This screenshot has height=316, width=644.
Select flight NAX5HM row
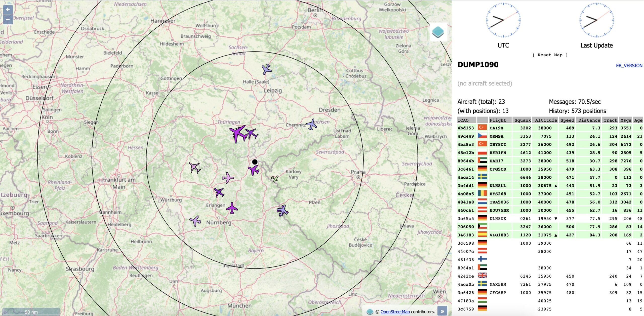tap(550, 284)
